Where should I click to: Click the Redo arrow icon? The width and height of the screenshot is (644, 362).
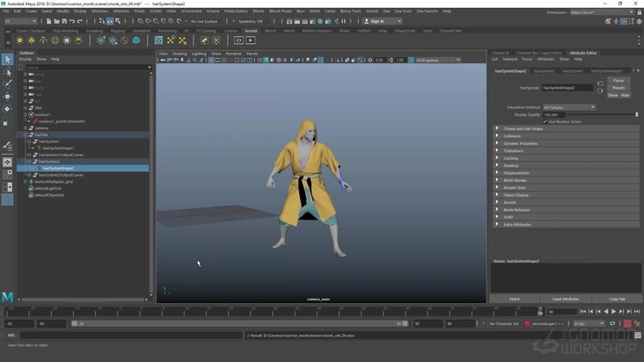tap(80, 21)
